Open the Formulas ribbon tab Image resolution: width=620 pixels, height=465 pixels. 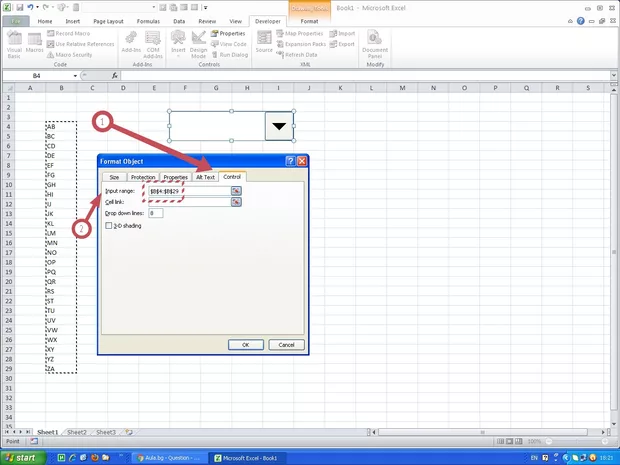(x=146, y=20)
